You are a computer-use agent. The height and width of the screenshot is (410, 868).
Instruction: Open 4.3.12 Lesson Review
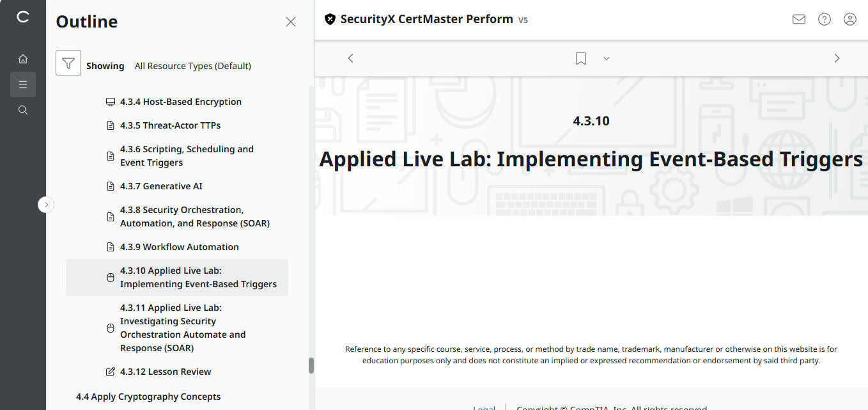(x=166, y=371)
